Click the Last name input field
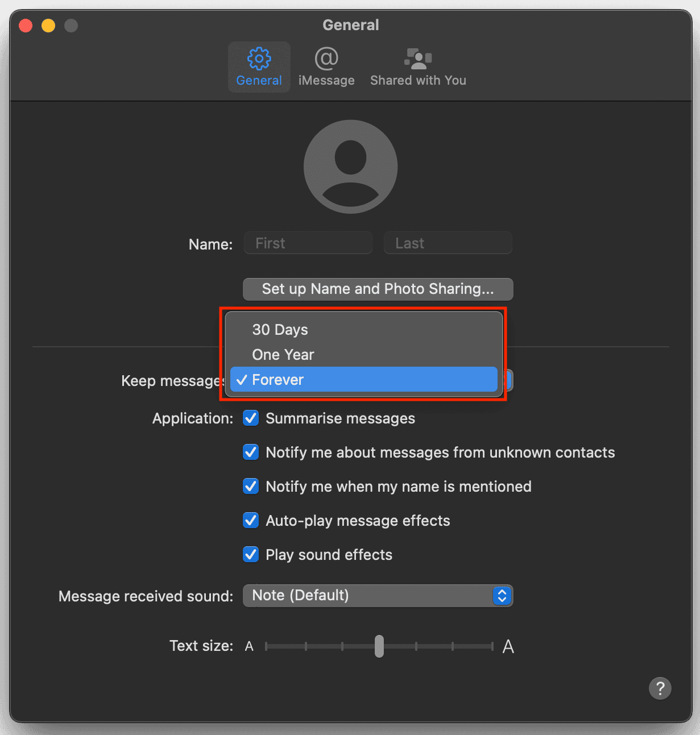The image size is (700, 735). pos(448,243)
